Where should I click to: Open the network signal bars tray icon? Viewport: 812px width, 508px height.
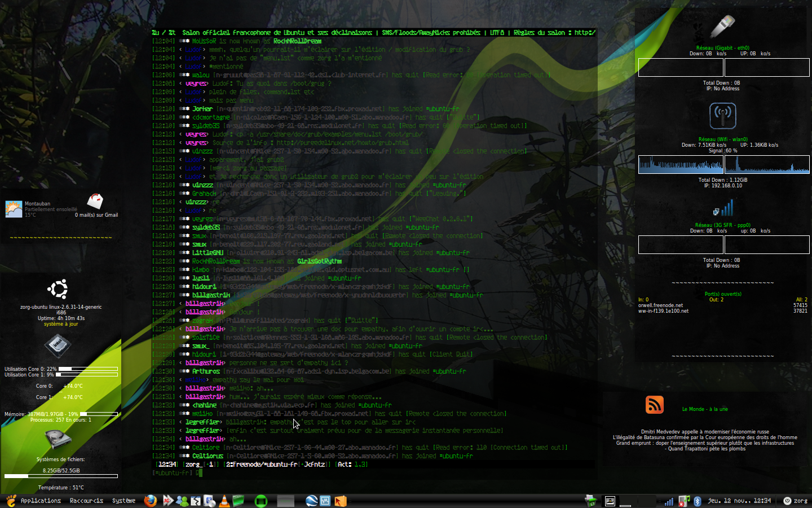pos(669,501)
